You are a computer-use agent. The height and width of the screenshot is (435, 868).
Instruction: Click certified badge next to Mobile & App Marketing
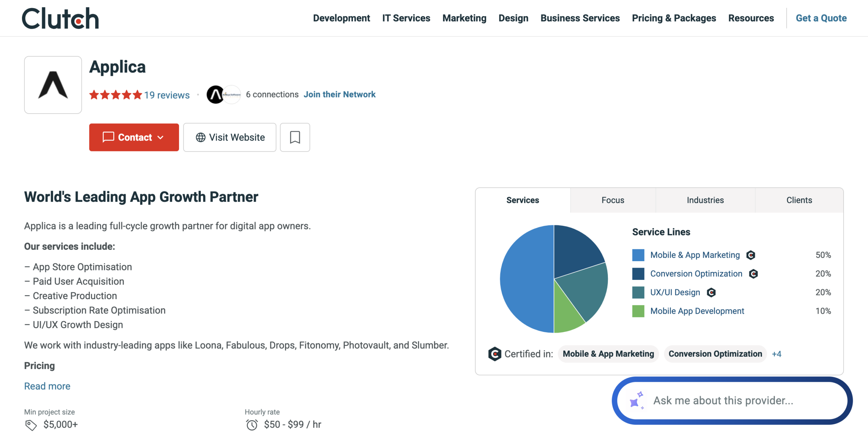tap(750, 255)
